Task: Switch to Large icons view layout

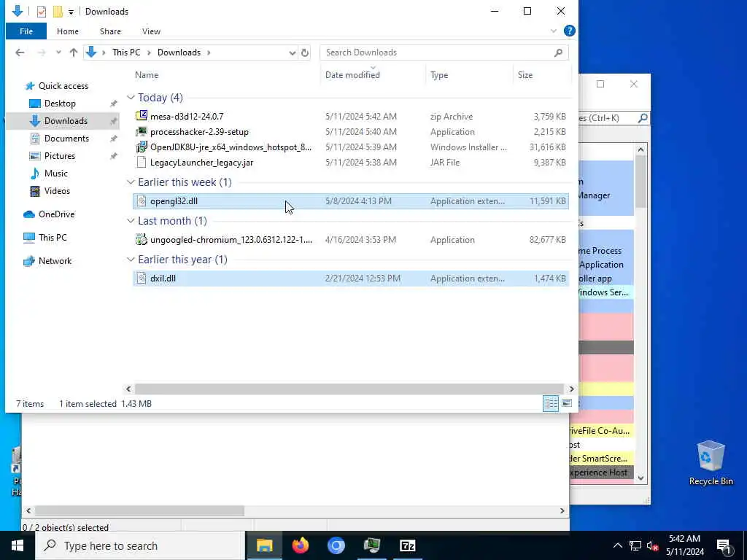Action: (566, 403)
